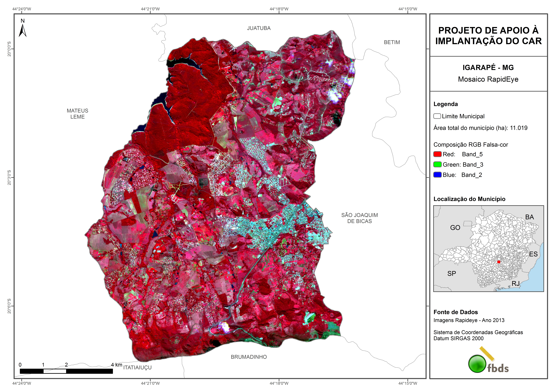Click the Limite Municipal legend symbol
This screenshot has width=555, height=392.
pos(437,116)
